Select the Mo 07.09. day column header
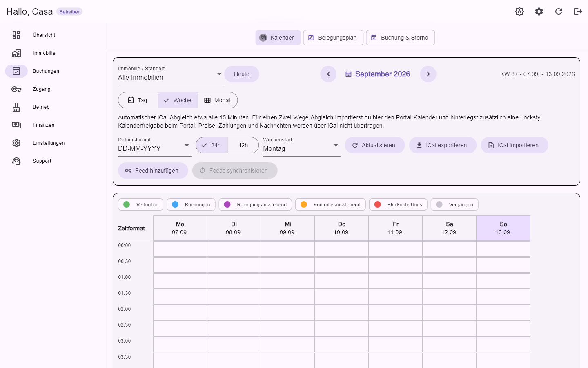Viewport: 588px width, 368px height. point(180,228)
